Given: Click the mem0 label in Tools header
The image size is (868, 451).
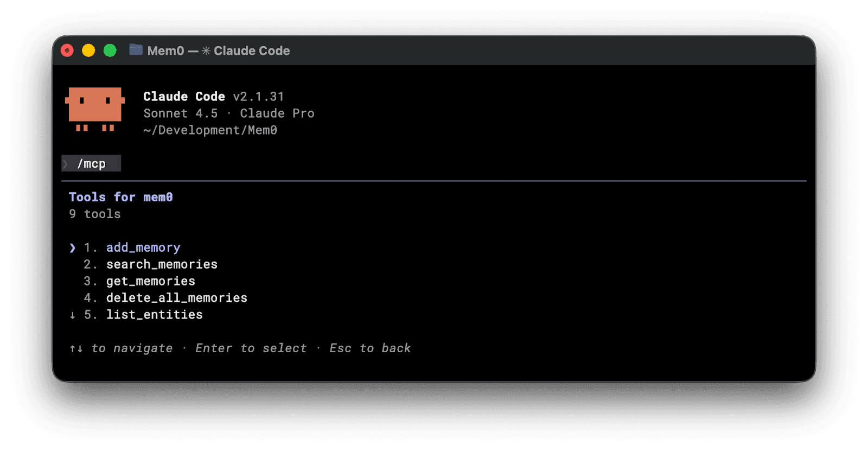Looking at the screenshot, I should (x=158, y=196).
